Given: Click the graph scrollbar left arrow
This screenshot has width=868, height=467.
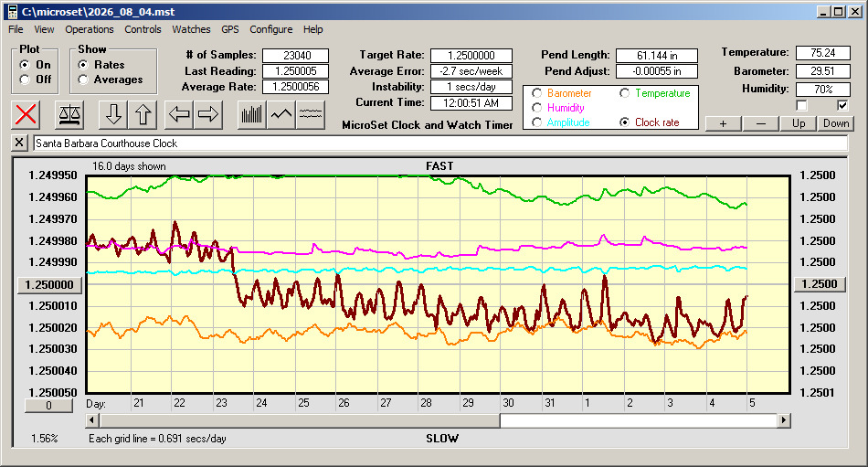Looking at the screenshot, I should tap(92, 420).
